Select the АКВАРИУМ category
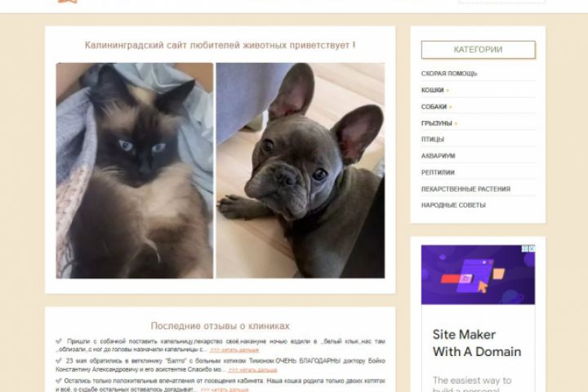 tap(438, 156)
